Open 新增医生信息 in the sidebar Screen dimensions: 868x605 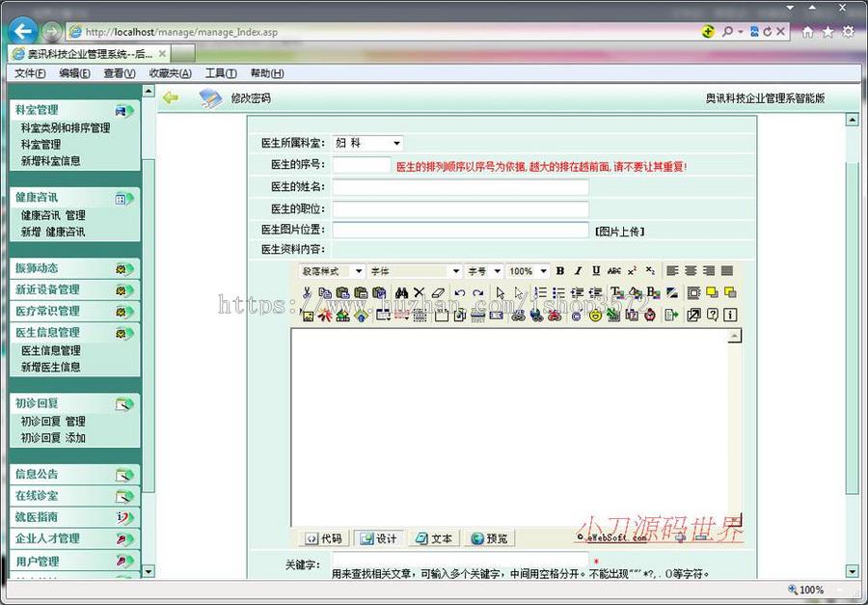(53, 368)
